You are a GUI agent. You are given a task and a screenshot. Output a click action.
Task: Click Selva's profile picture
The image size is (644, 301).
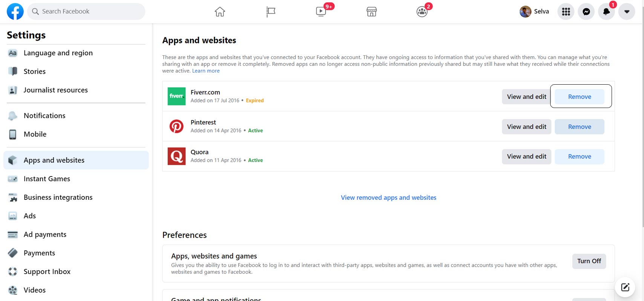[x=525, y=12]
